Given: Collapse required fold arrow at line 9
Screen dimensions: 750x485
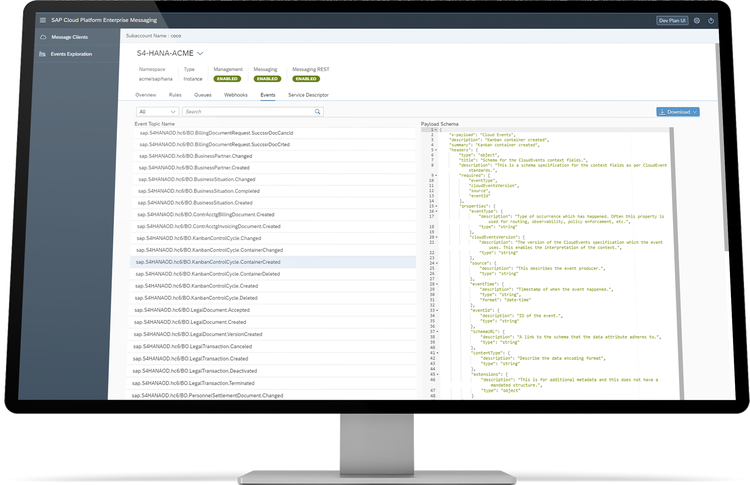Looking at the screenshot, I should click(x=436, y=176).
